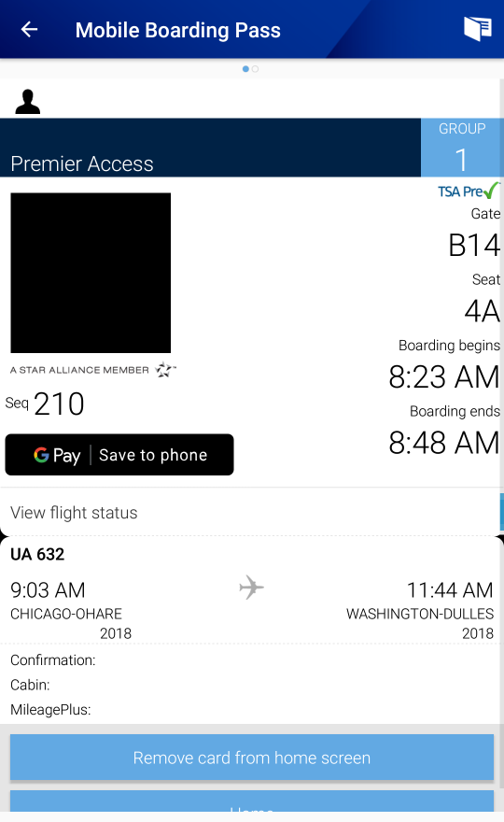The height and width of the screenshot is (822, 504).
Task: Tap the UA 632 flight number
Action: (37, 554)
